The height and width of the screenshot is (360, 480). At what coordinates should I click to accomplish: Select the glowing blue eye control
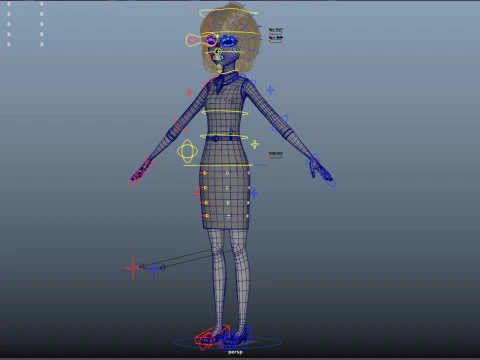pos(229,42)
